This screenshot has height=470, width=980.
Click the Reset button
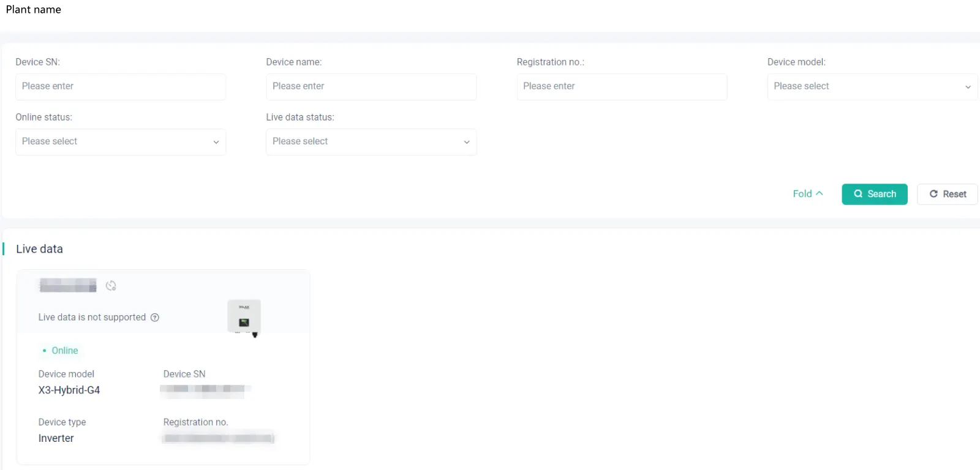click(947, 194)
